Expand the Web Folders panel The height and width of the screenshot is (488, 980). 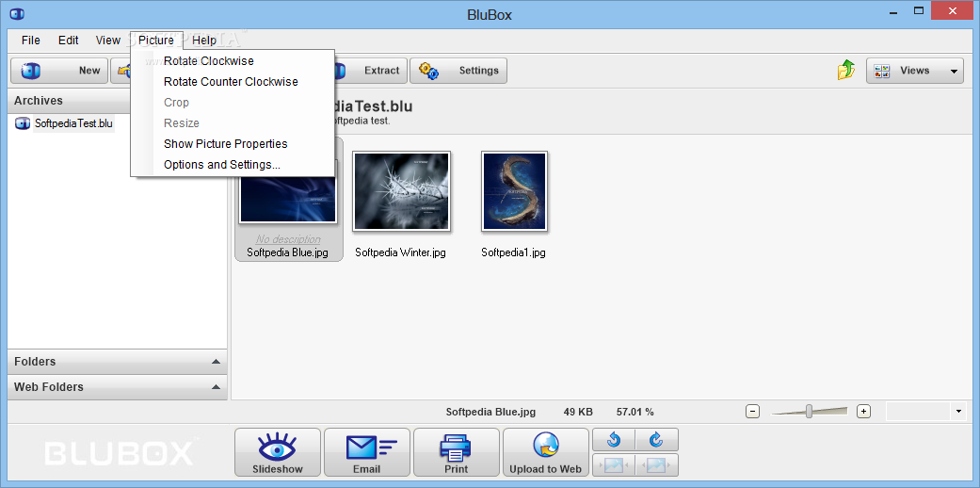[x=118, y=386]
